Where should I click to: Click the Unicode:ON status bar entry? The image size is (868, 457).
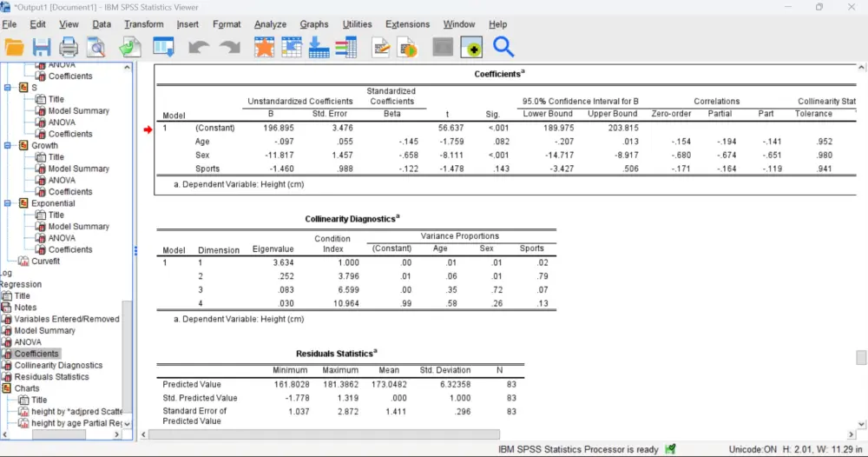tap(753, 449)
